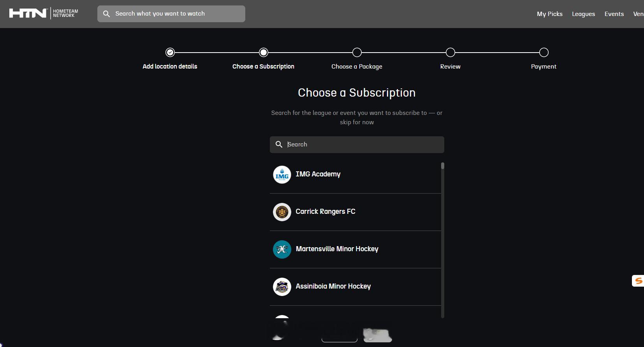644x347 pixels.
Task: Click the completed Add location details step circle
Action: [170, 52]
